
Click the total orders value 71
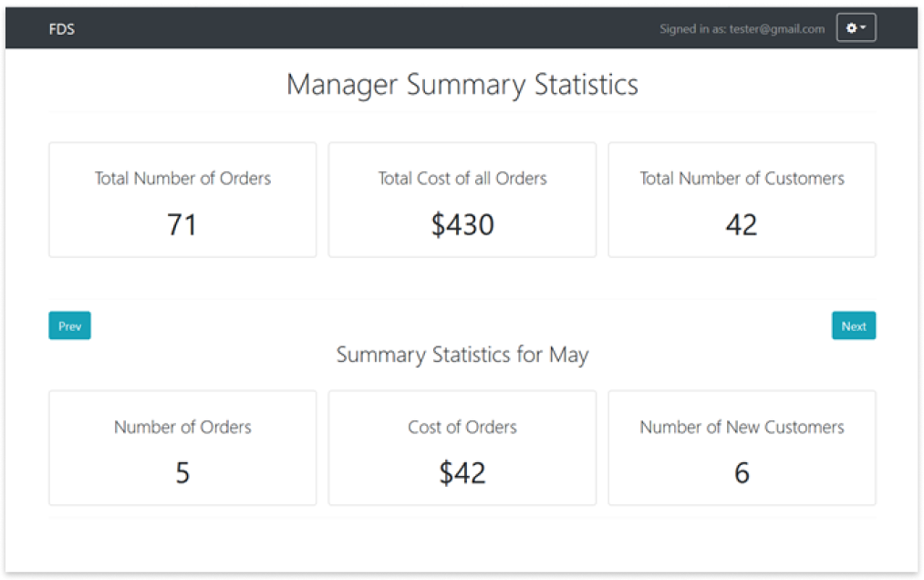tap(182, 224)
